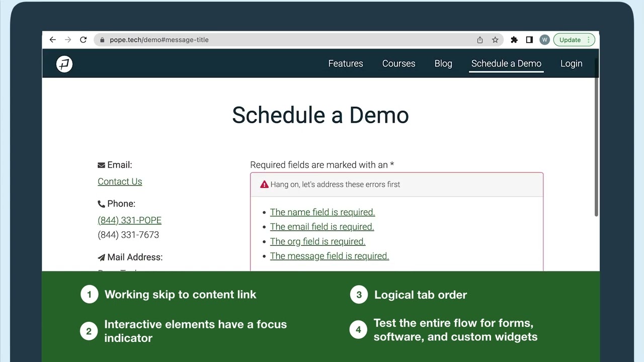The width and height of the screenshot is (644, 362).
Task: Click the (844) 331-POPE phone link
Action: click(x=129, y=220)
